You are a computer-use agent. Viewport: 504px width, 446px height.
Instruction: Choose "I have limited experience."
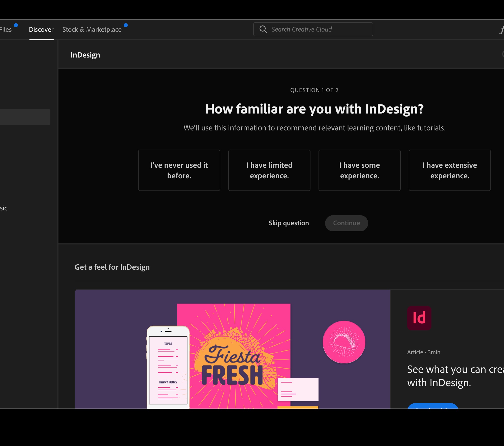269,170
